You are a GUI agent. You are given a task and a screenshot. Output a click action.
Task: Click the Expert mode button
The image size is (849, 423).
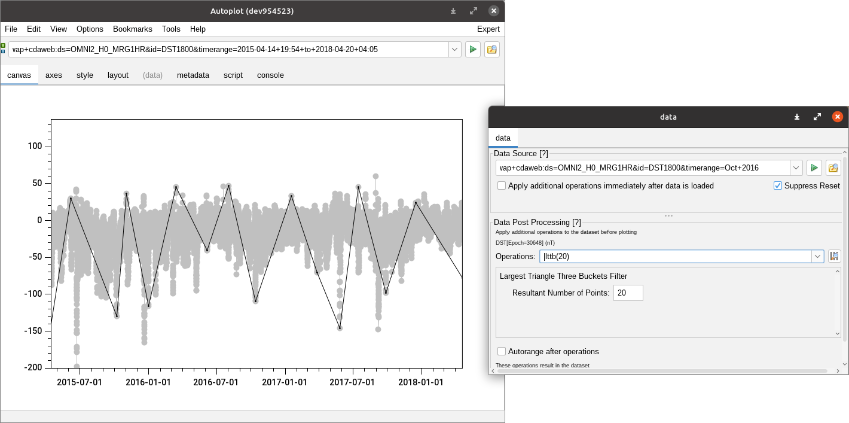point(488,29)
